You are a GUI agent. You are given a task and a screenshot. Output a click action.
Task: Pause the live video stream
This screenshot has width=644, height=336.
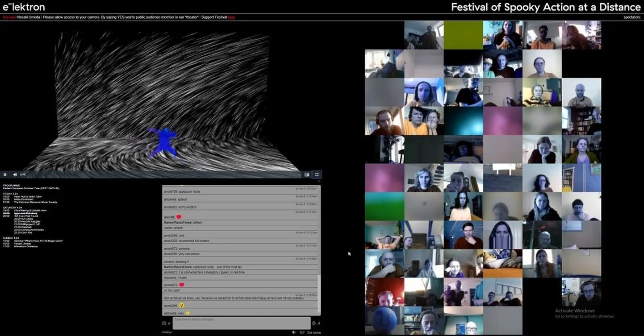[5, 174]
